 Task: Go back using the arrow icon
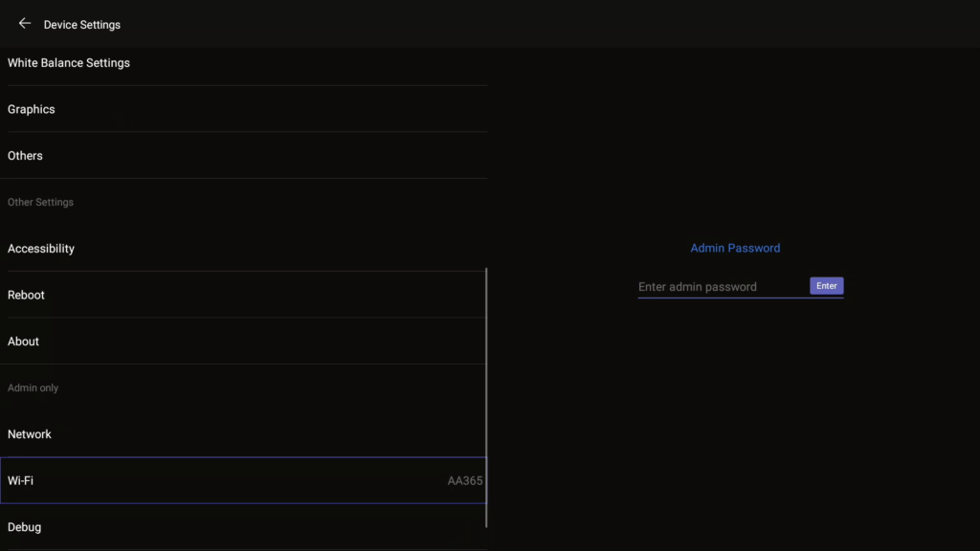pyautogui.click(x=24, y=24)
